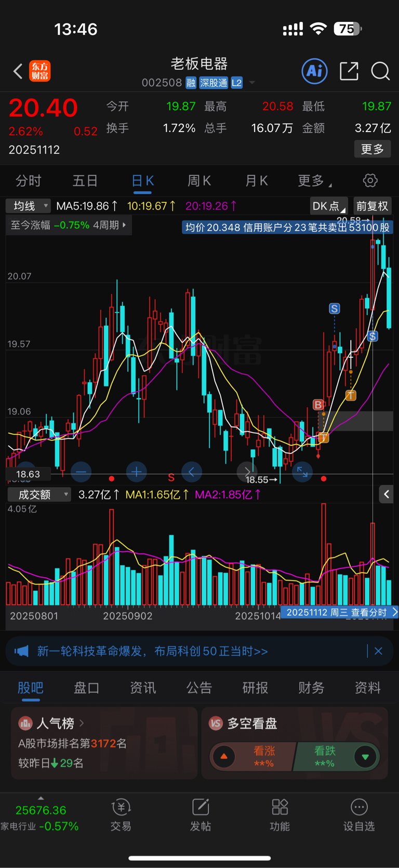399x868 pixels.
Task: Switch to the 分时 chart tab
Action: point(29,180)
